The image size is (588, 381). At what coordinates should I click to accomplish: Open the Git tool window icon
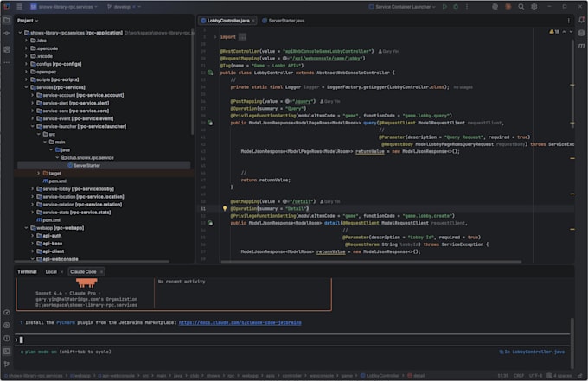7,364
